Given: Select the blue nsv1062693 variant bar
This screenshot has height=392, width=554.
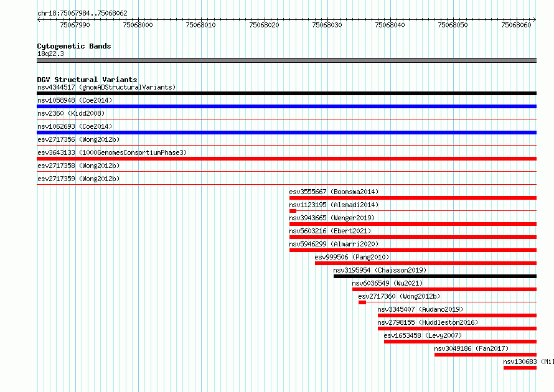Looking at the screenshot, I should click(x=286, y=133).
